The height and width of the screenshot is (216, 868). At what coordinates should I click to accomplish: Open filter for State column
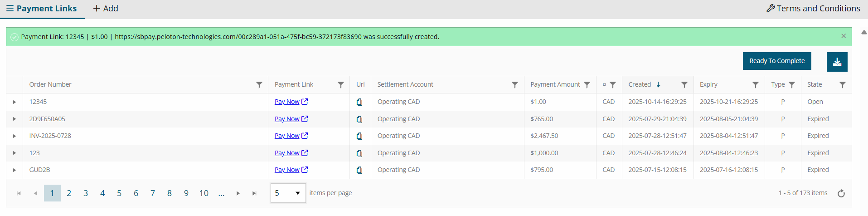tap(842, 85)
